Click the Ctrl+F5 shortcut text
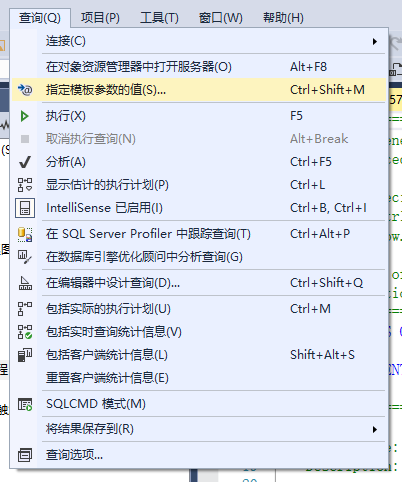The width and height of the screenshot is (402, 482). click(x=311, y=162)
